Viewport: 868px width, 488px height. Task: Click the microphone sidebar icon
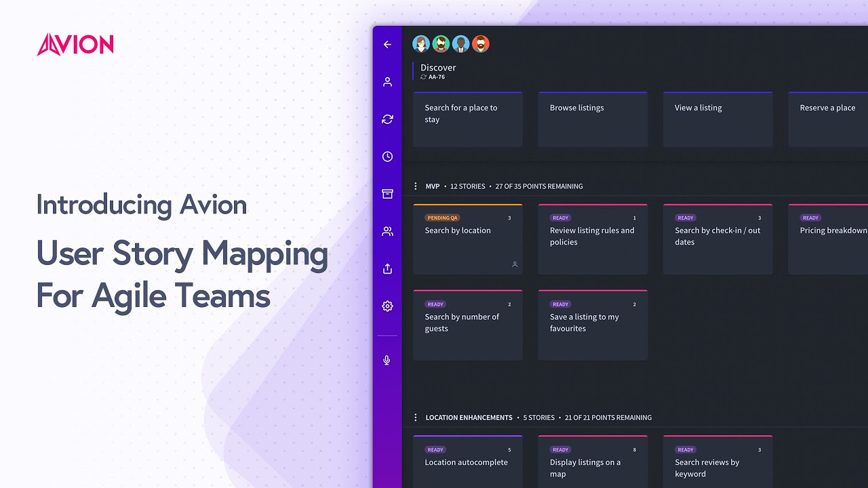pyautogui.click(x=387, y=360)
